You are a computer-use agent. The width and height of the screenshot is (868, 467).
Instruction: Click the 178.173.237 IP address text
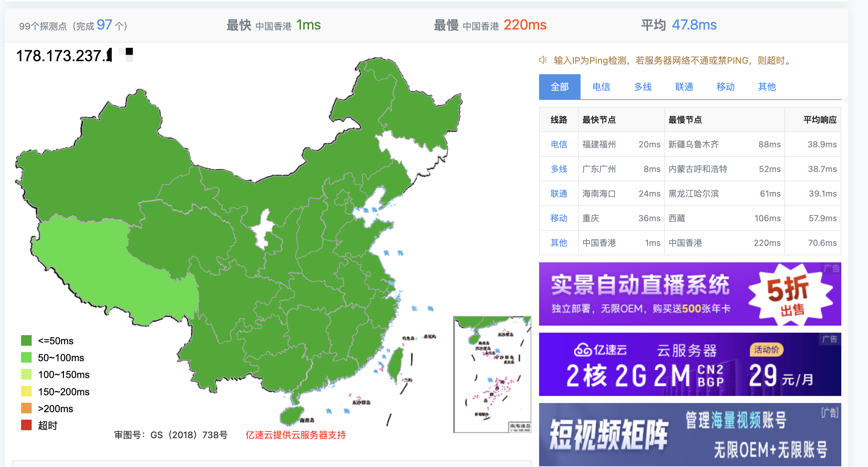pyautogui.click(x=64, y=56)
